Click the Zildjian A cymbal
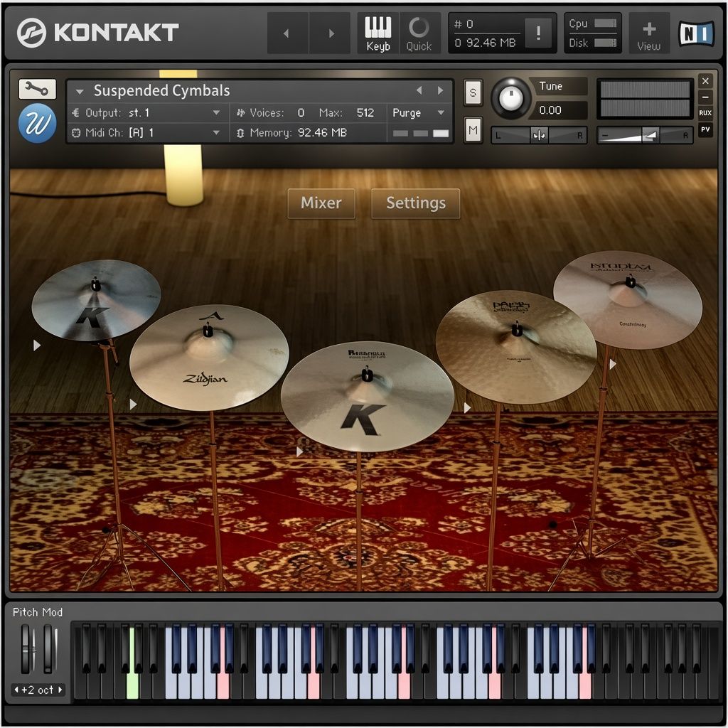The image size is (728, 728). [x=209, y=357]
